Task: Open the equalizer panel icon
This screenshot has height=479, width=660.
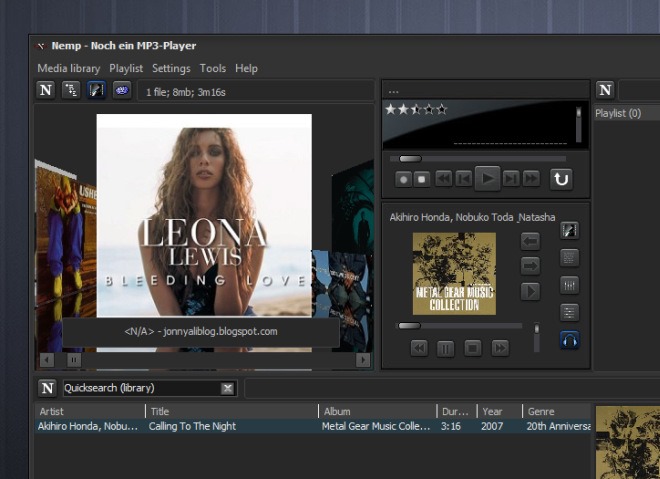Action: pyautogui.click(x=569, y=285)
